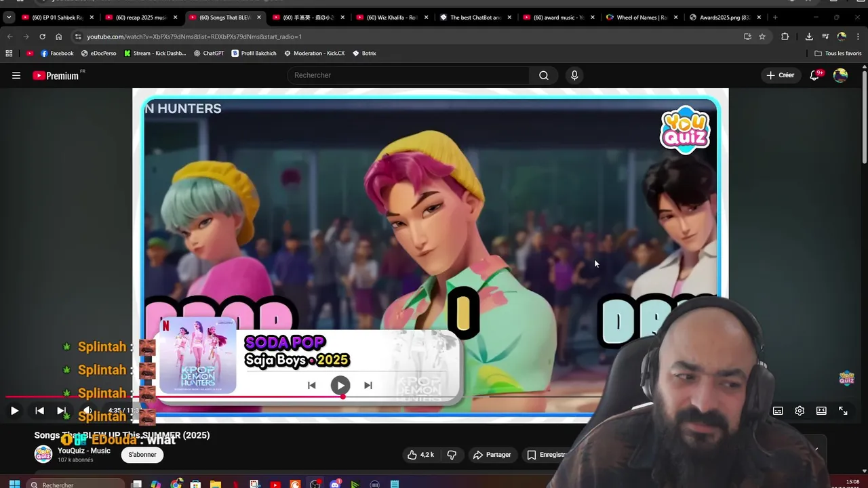Open the apps grid in bookmarks bar
Image resolution: width=868 pixels, height=488 pixels.
pyautogui.click(x=9, y=53)
